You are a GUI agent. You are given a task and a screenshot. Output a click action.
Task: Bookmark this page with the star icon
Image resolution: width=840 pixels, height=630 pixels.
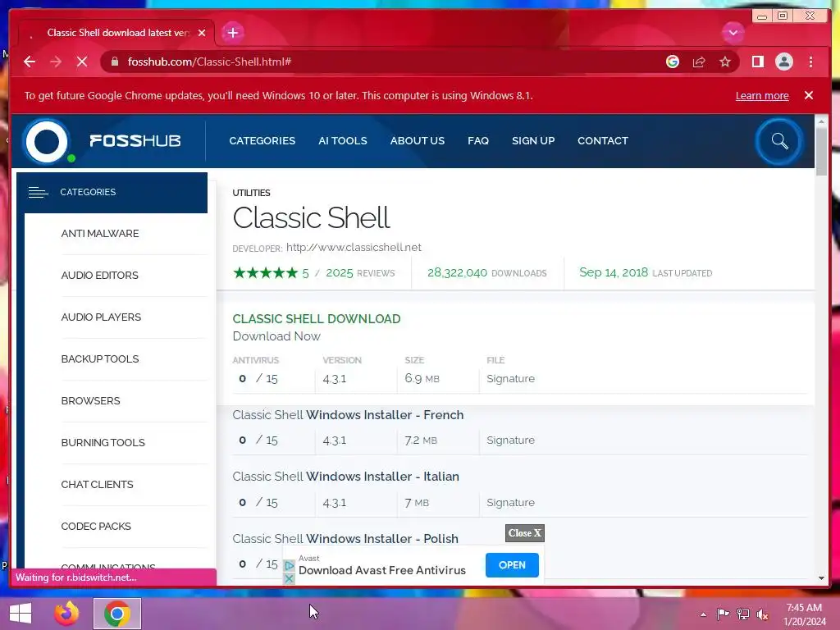click(725, 62)
